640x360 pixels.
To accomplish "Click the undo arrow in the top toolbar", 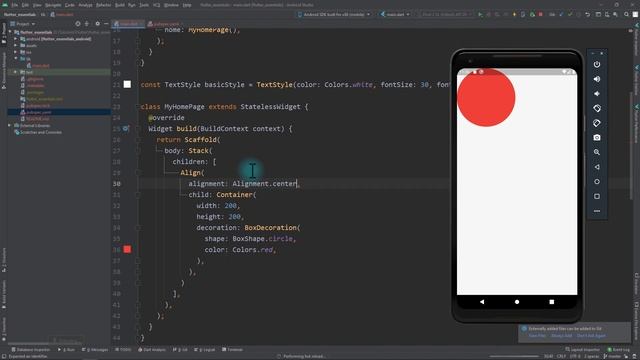I will coord(588,14).
